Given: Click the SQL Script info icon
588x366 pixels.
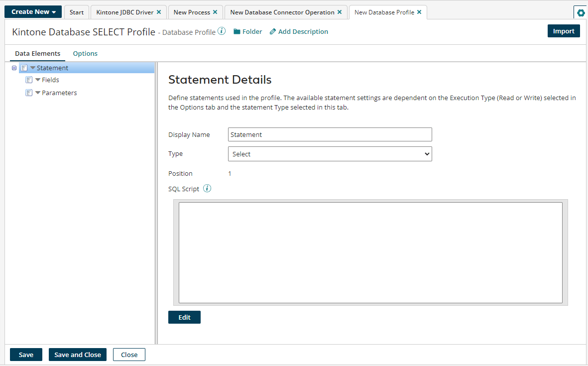Looking at the screenshot, I should tap(207, 189).
